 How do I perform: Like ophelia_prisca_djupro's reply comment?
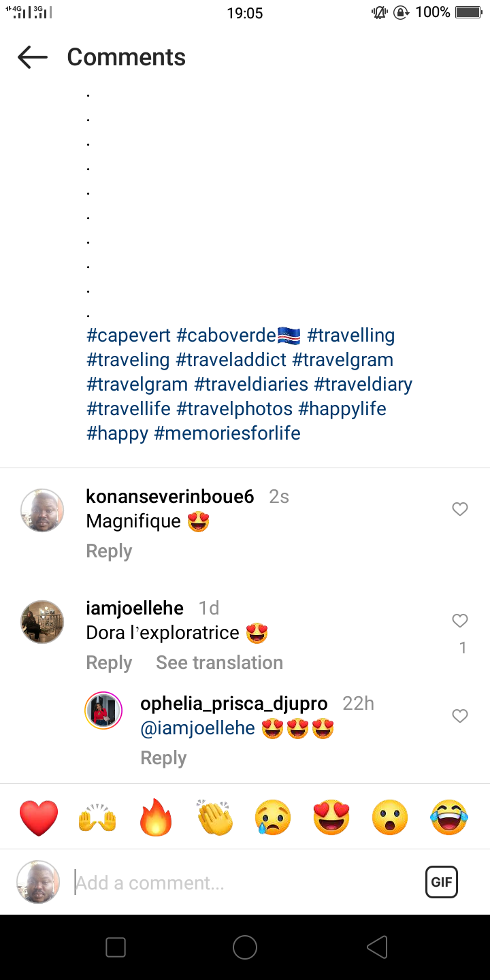click(x=460, y=716)
